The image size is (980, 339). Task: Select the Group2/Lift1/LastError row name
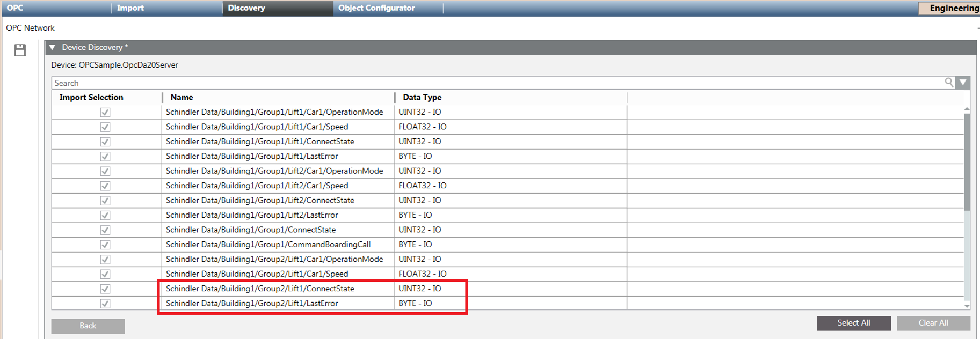point(252,304)
